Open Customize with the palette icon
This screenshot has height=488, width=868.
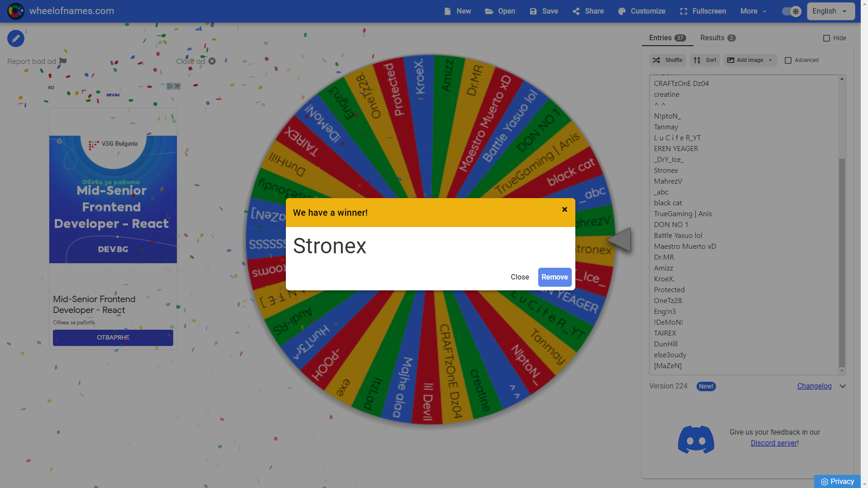tap(641, 11)
